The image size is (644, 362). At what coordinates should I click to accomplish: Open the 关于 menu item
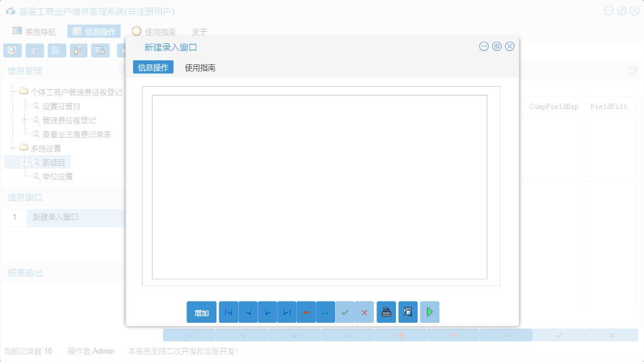[200, 31]
